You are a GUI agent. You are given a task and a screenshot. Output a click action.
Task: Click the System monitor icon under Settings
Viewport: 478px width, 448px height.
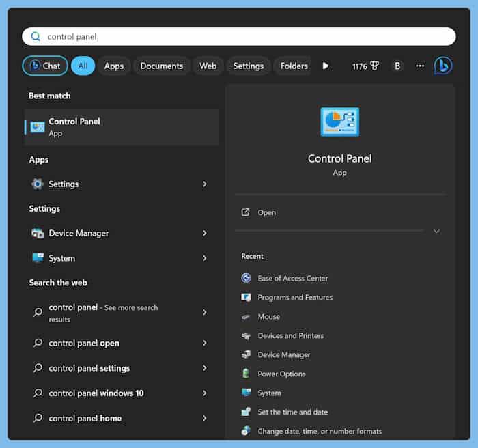click(x=38, y=257)
